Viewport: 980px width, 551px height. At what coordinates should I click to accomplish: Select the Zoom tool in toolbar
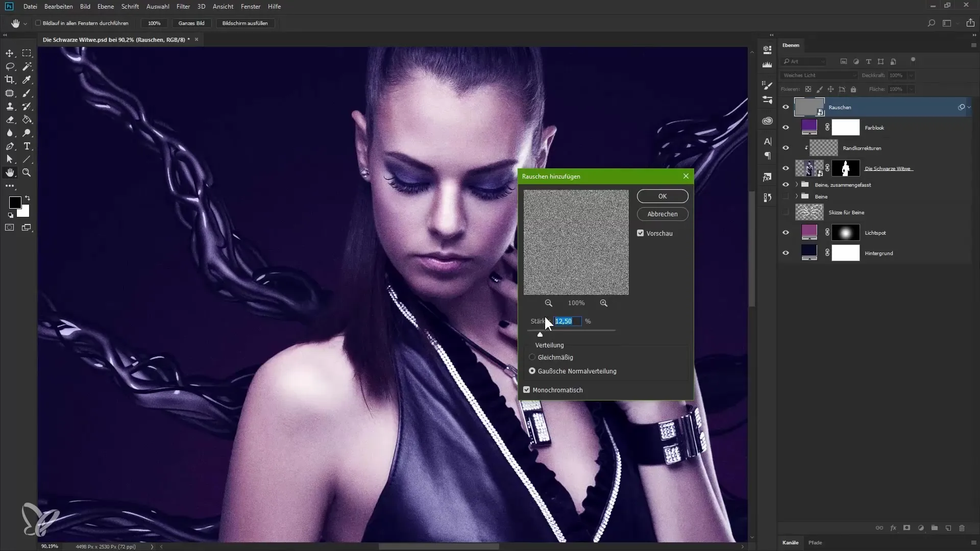coord(27,173)
